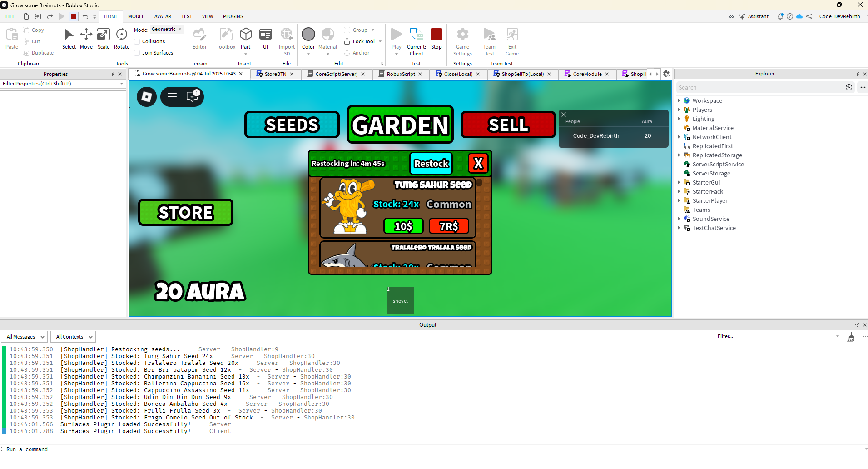Start a Team Test
This screenshot has width=868, height=469.
click(489, 41)
